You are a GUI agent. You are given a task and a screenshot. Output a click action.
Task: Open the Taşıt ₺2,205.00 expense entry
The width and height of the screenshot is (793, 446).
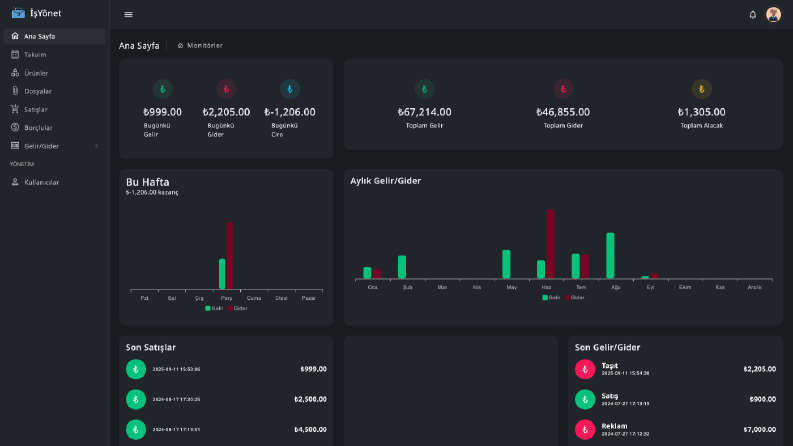675,369
